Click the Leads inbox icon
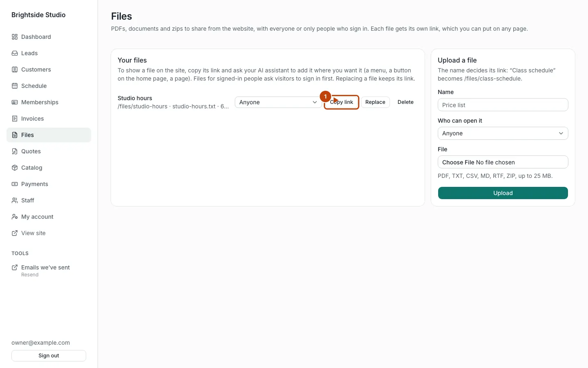The image size is (588, 368). tap(15, 53)
